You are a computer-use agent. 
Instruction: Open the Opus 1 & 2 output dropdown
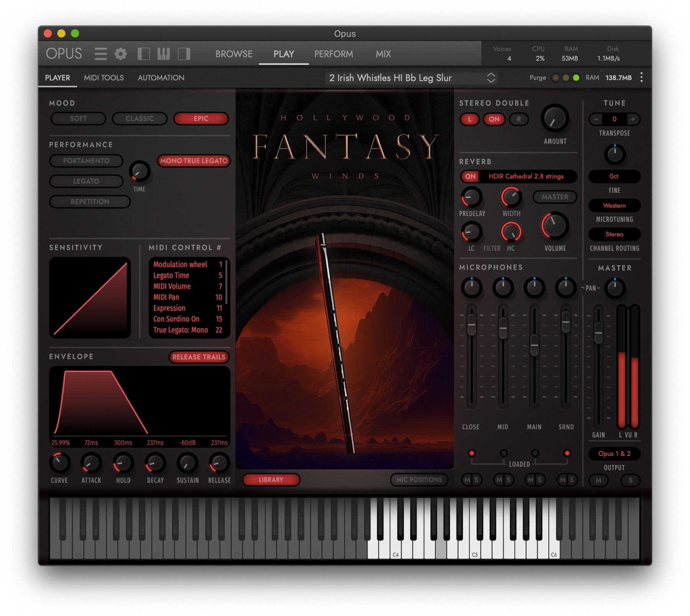click(x=614, y=454)
